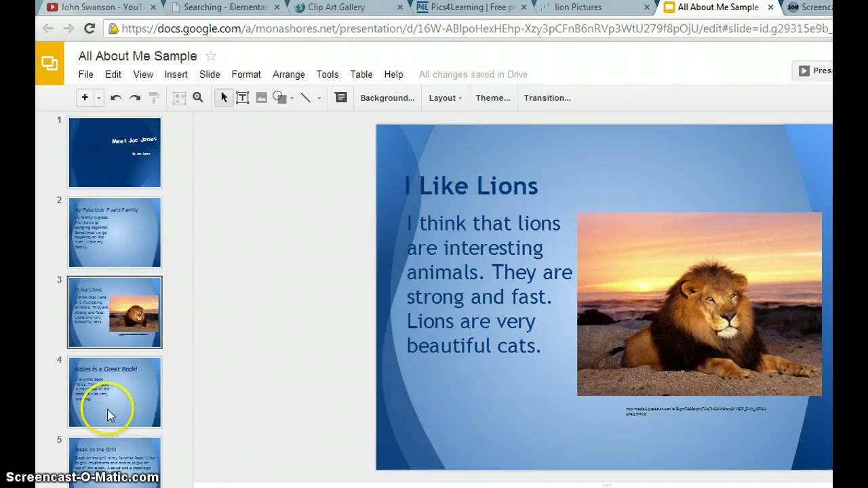Select the Zoom magnifier tool

(198, 98)
